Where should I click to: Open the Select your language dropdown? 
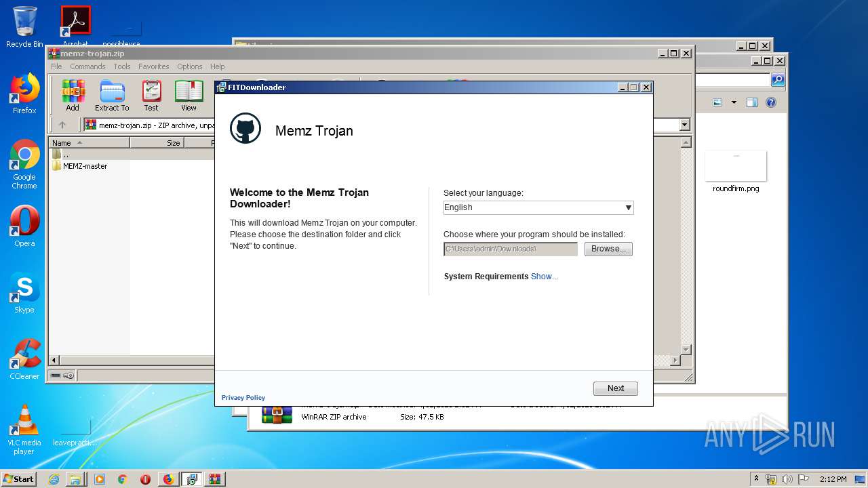click(538, 207)
